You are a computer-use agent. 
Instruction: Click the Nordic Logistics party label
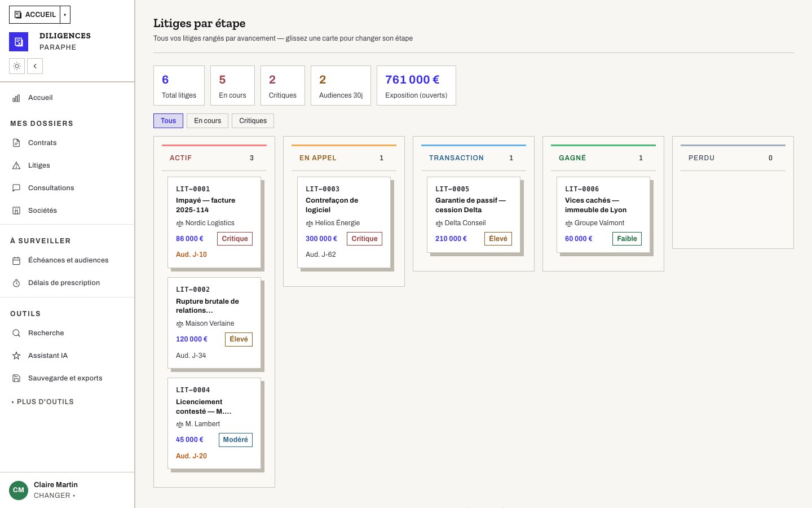(x=210, y=223)
